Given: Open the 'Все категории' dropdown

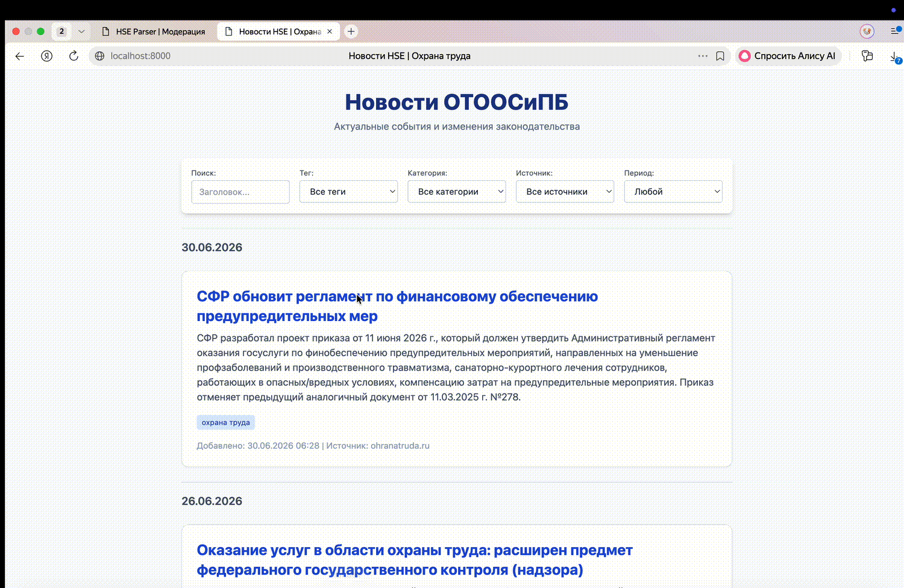Looking at the screenshot, I should [457, 192].
